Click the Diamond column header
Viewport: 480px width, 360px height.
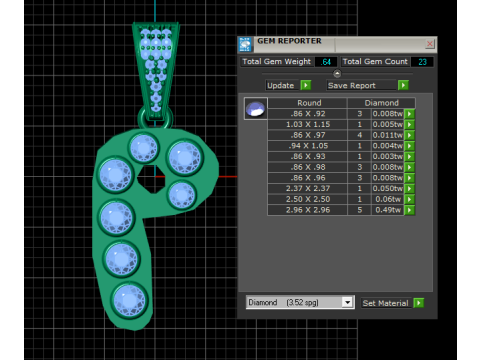(381, 103)
